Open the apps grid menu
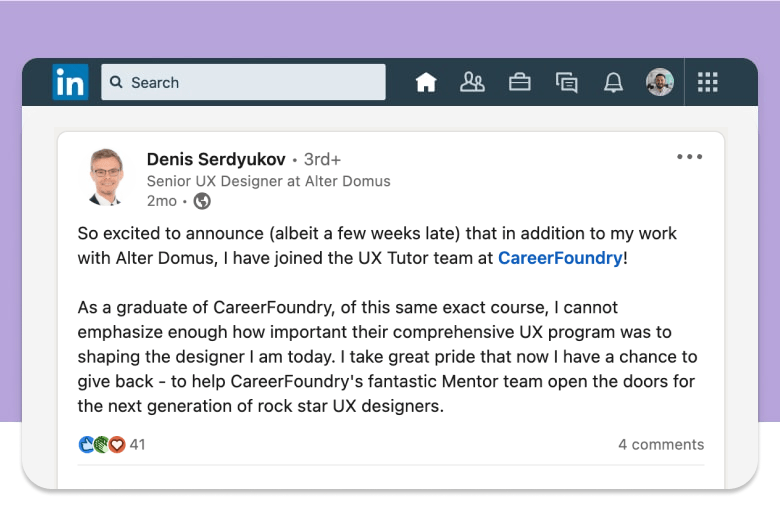This screenshot has height=516, width=780. [x=708, y=83]
